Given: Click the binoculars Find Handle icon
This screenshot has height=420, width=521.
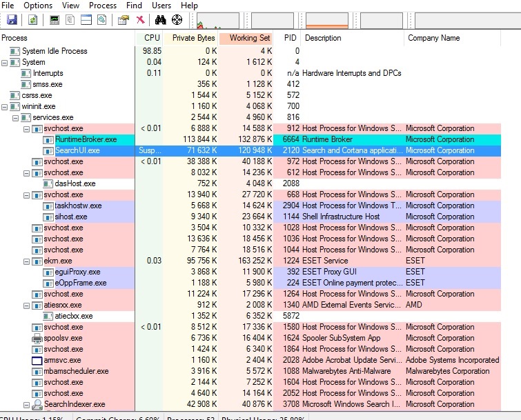Looking at the screenshot, I should [x=161, y=19].
